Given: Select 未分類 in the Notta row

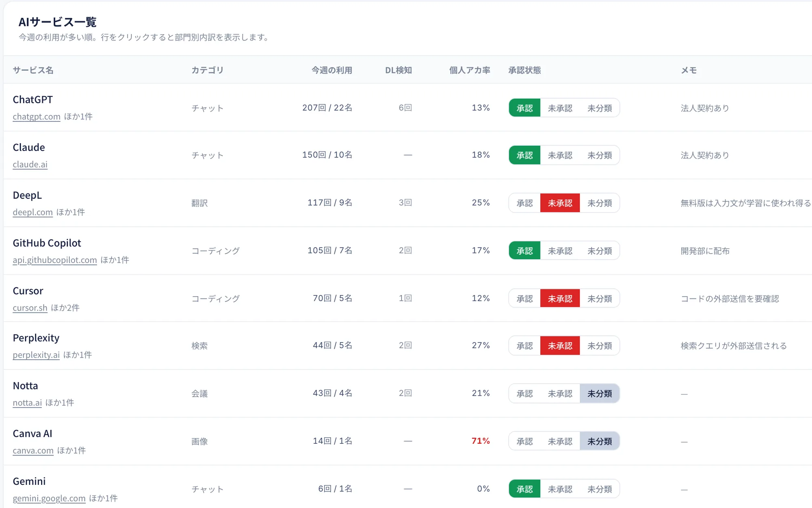Looking at the screenshot, I should tap(600, 393).
